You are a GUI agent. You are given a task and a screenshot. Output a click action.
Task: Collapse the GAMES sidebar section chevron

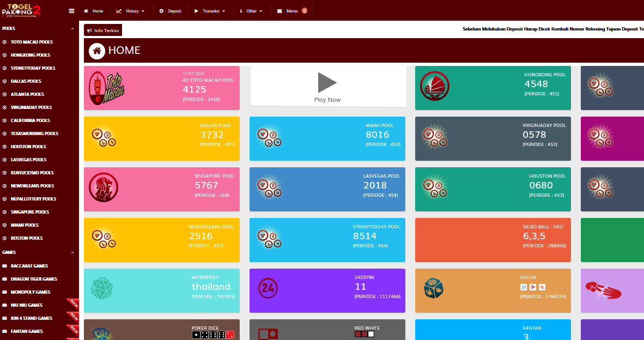coord(72,252)
